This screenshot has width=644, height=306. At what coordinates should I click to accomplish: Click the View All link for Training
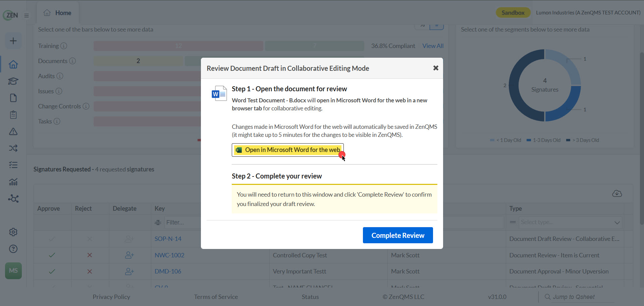433,46
